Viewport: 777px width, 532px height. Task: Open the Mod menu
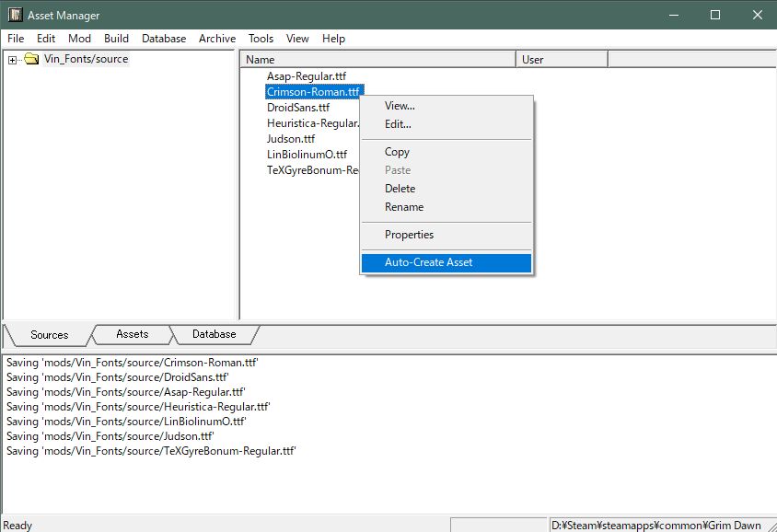tap(79, 39)
